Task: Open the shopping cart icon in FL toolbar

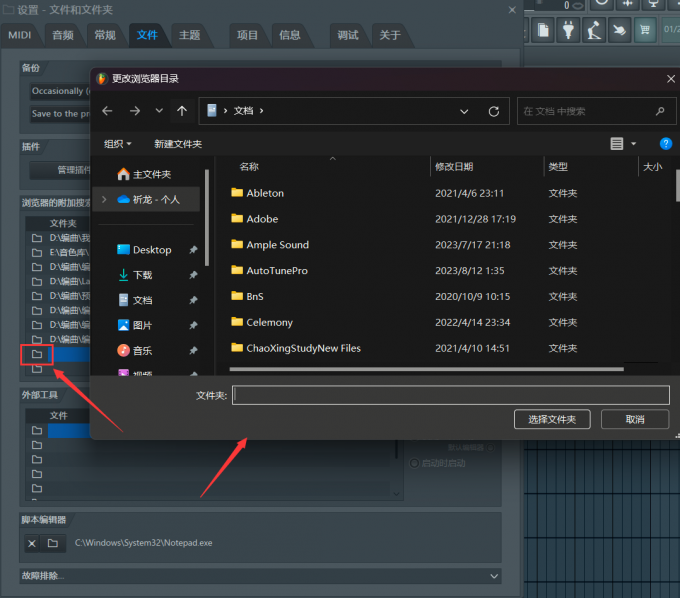Action: point(645,30)
